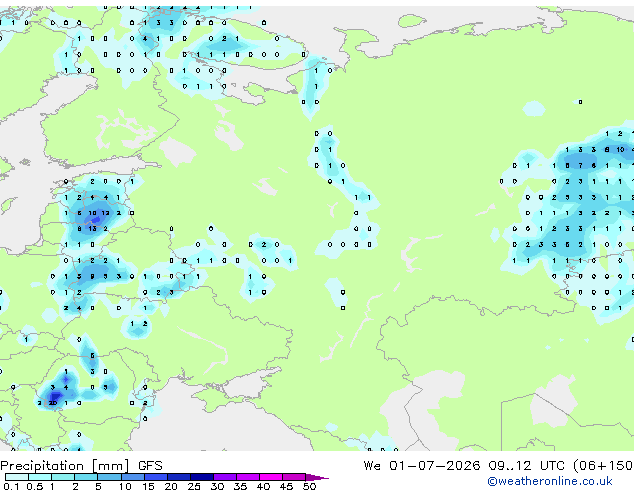Click the 15–20 mm legend color box

point(156,477)
